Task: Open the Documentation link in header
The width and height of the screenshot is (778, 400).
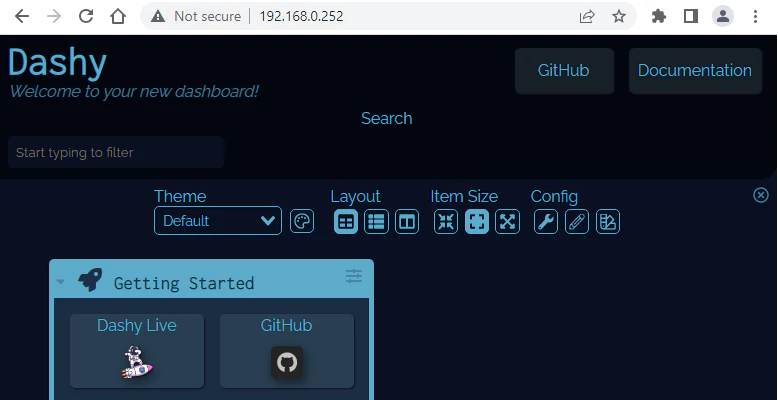Action: coord(694,71)
